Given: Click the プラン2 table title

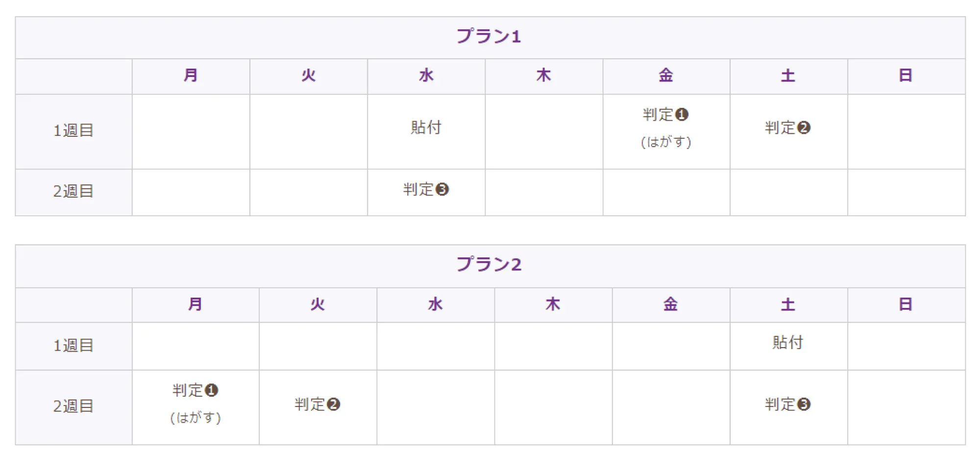Looking at the screenshot, I should coord(489,264).
